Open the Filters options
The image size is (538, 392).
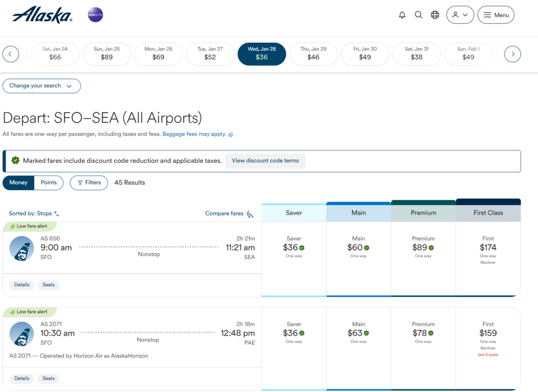tap(89, 183)
